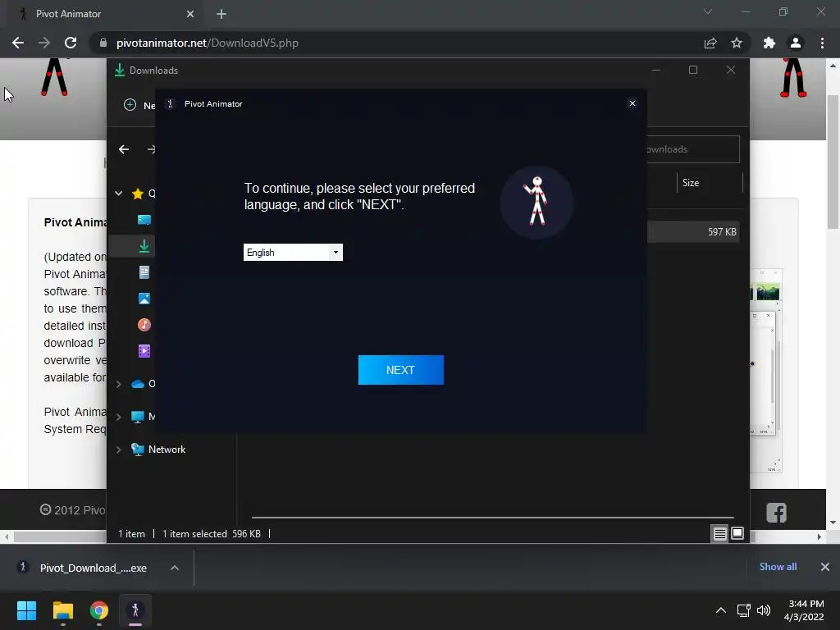Open Music folder in Explorer sidebar
Viewport: 840px width, 630px height.
(x=144, y=325)
